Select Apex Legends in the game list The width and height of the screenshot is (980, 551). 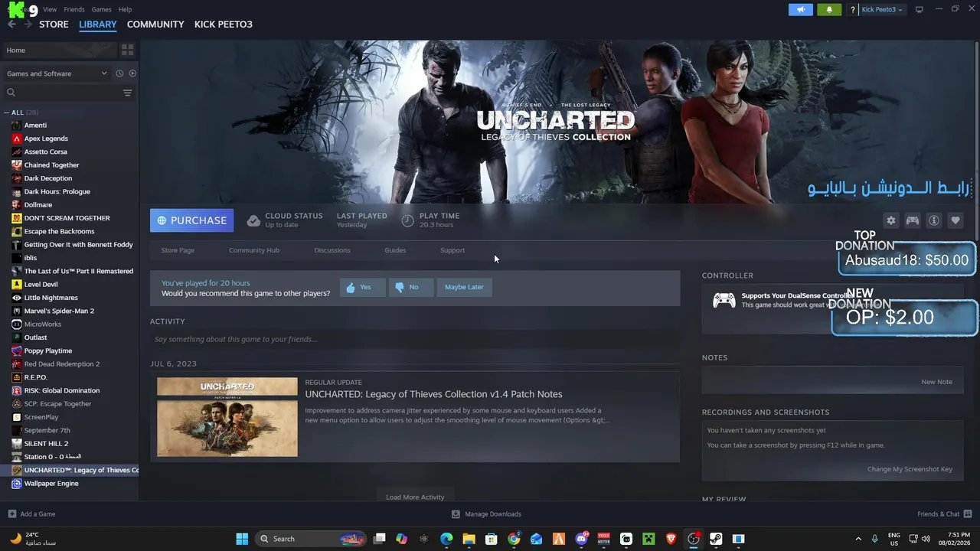(46, 139)
